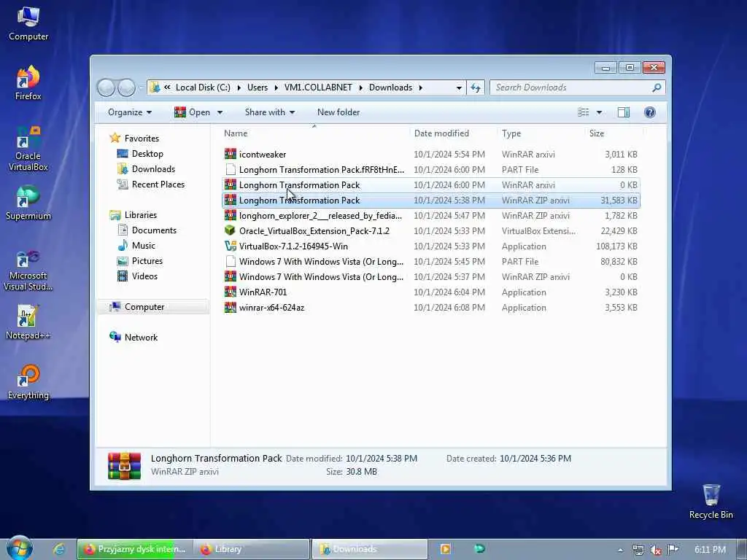Click the Action Center flag icon
This screenshot has height=560, width=747.
pos(673,549)
